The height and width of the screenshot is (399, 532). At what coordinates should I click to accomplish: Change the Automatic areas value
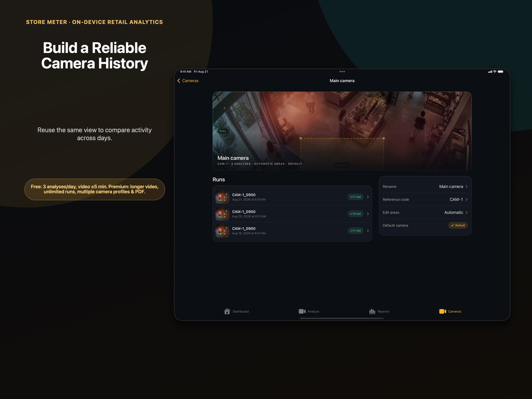pos(454,213)
